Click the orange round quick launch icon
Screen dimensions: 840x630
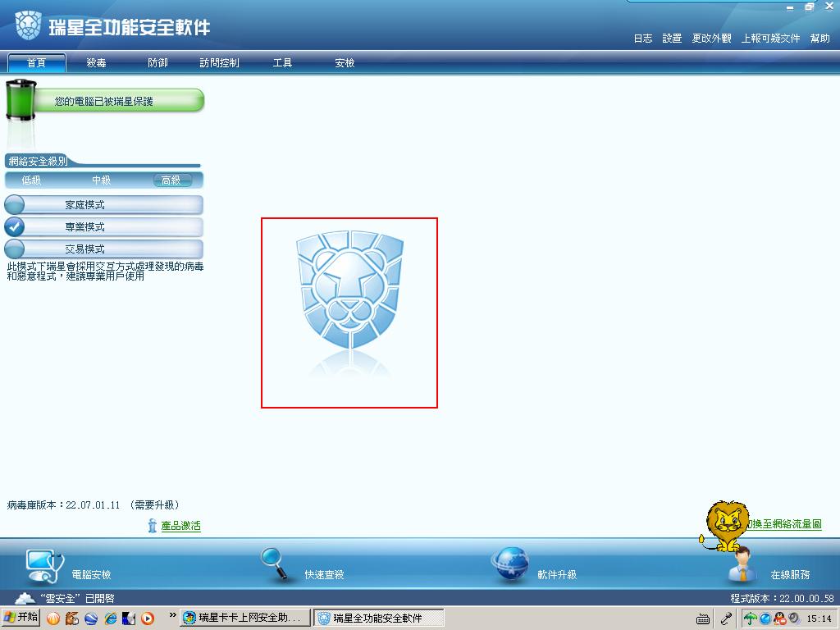pos(53,619)
